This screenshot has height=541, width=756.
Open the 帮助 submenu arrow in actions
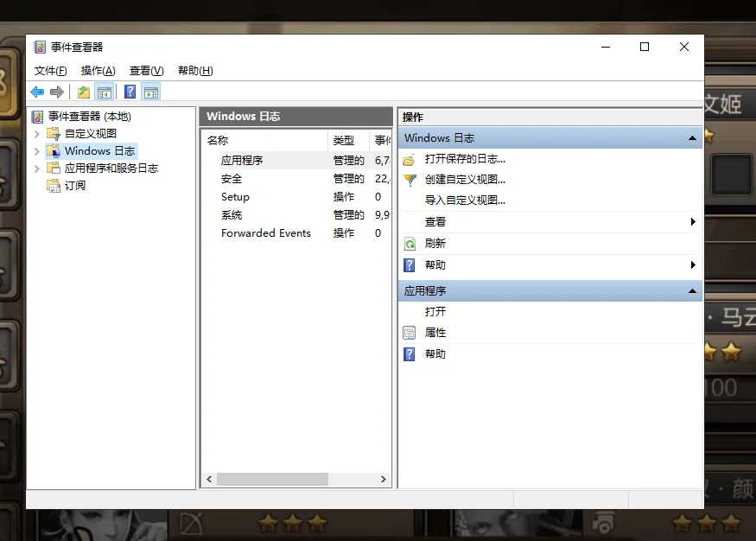tap(693, 264)
